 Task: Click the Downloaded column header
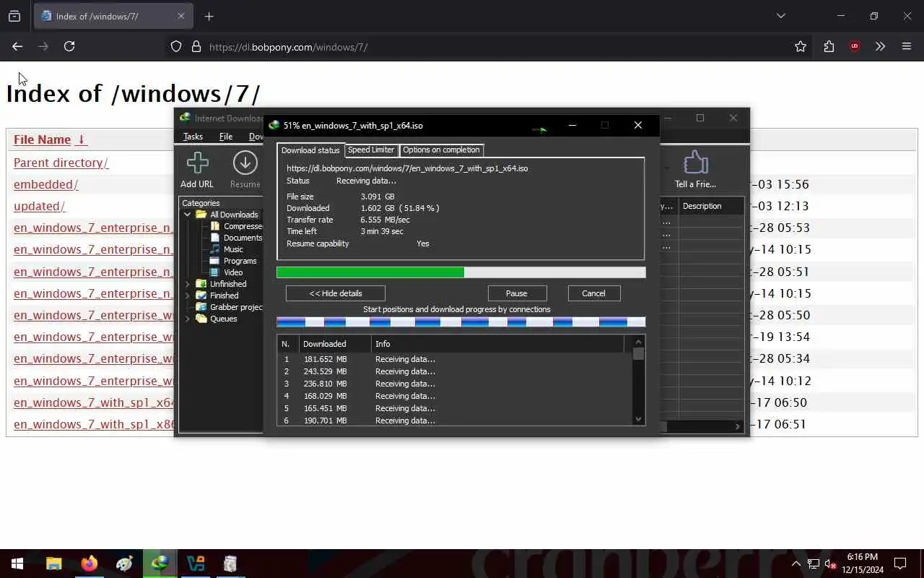(335, 344)
